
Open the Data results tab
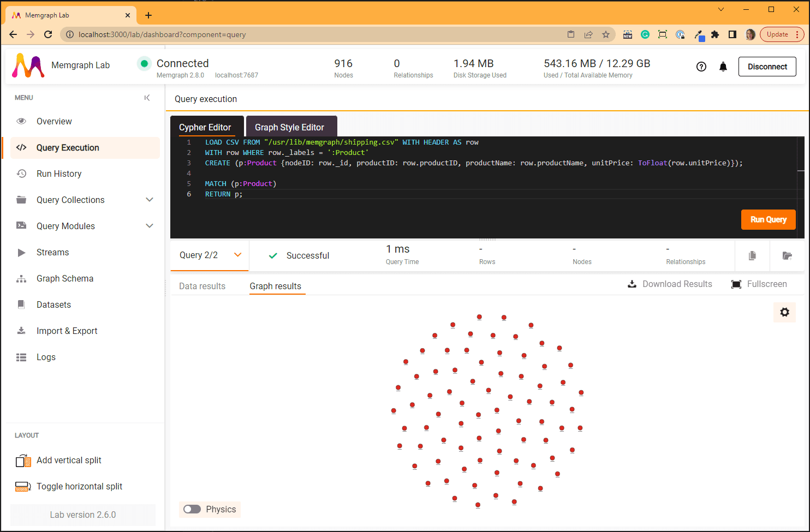[202, 286]
